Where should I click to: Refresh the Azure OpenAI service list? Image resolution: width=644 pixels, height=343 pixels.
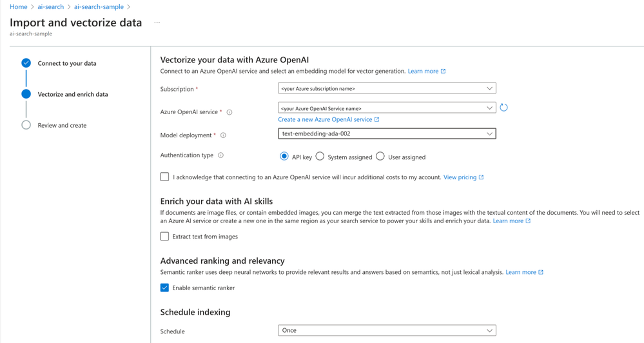(504, 108)
